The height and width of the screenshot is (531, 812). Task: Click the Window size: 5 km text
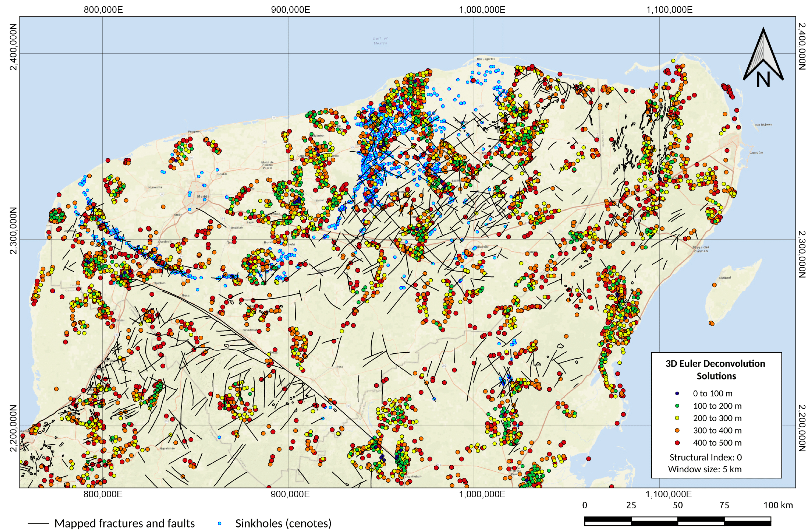(705, 469)
